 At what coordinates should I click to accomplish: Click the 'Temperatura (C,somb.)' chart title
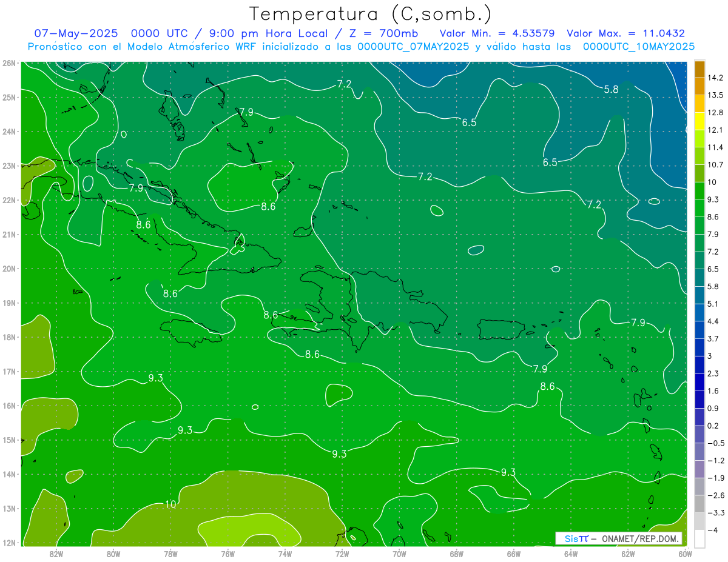pos(370,13)
